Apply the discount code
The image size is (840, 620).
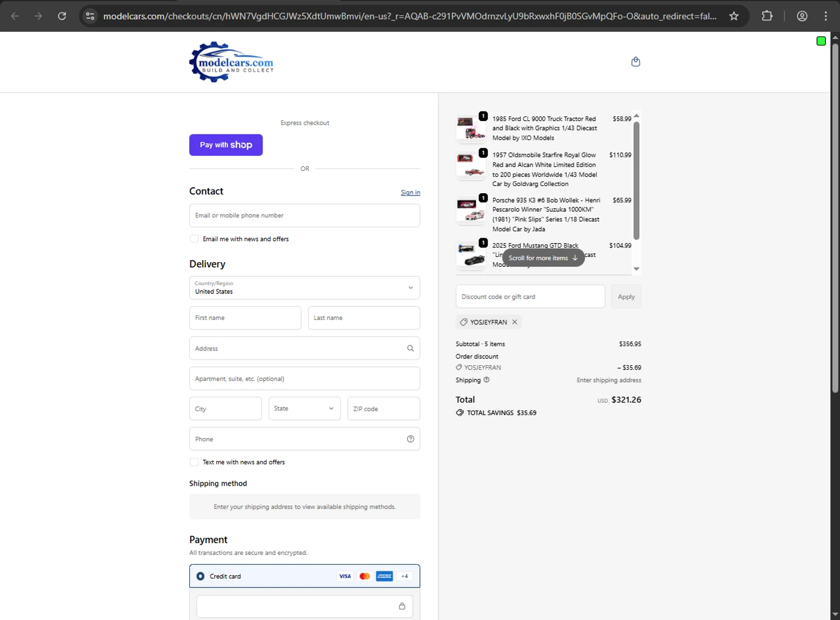pyautogui.click(x=626, y=297)
